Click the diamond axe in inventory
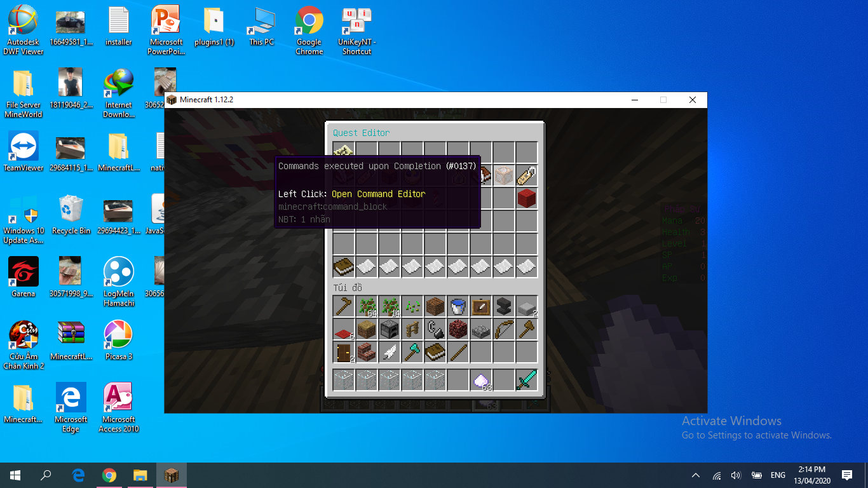Viewport: 868px width, 488px height. coord(412,352)
